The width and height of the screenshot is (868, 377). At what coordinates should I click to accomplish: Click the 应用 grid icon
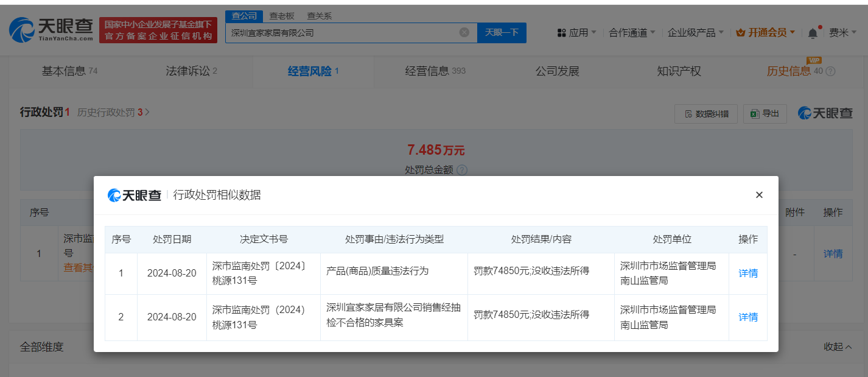pos(561,33)
